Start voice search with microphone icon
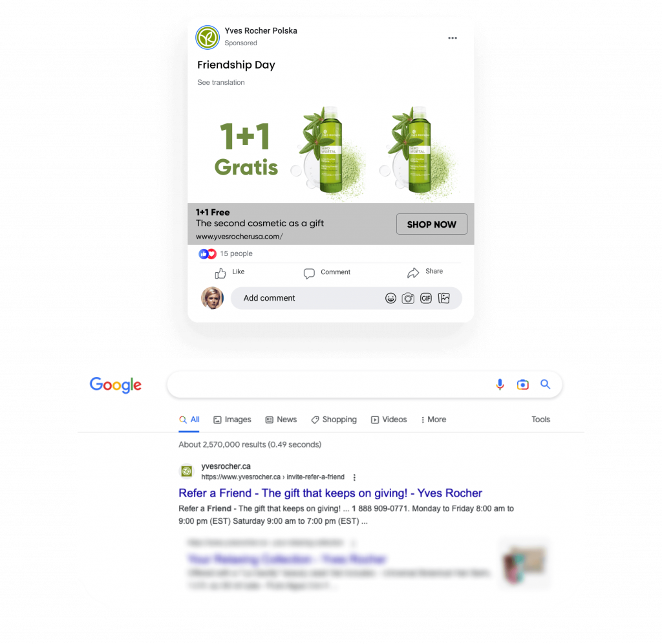 point(500,384)
